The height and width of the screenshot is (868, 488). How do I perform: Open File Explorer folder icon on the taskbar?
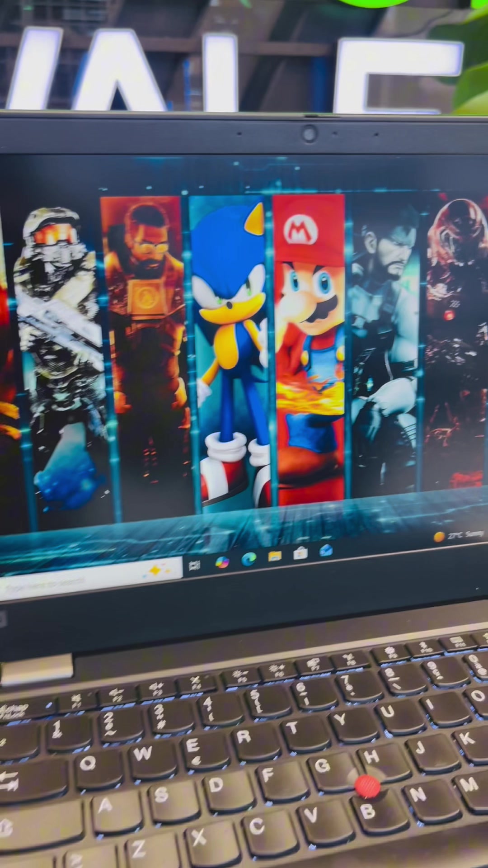pyautogui.click(x=275, y=556)
